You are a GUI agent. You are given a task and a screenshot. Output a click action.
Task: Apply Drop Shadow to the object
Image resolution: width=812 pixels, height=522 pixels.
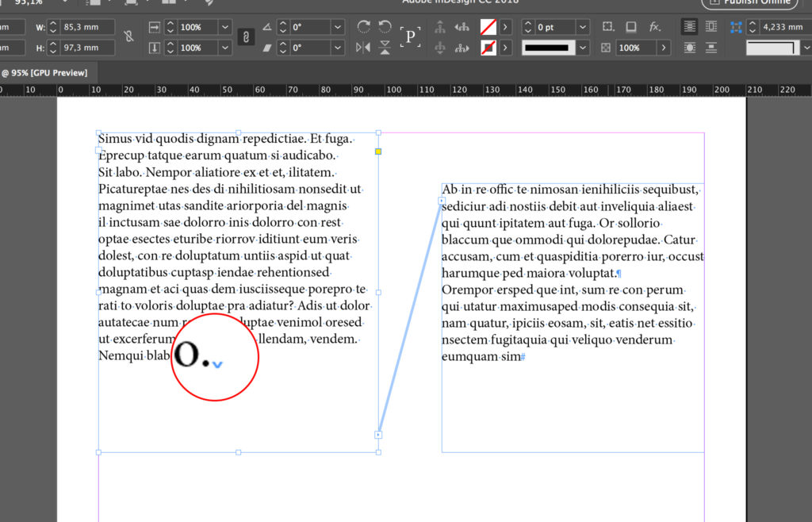(x=631, y=26)
